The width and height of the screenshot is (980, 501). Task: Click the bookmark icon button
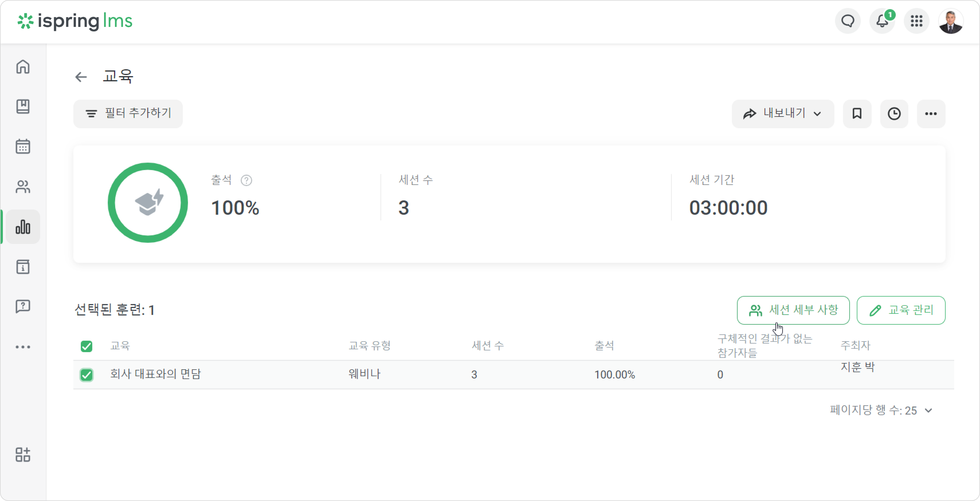click(x=857, y=114)
